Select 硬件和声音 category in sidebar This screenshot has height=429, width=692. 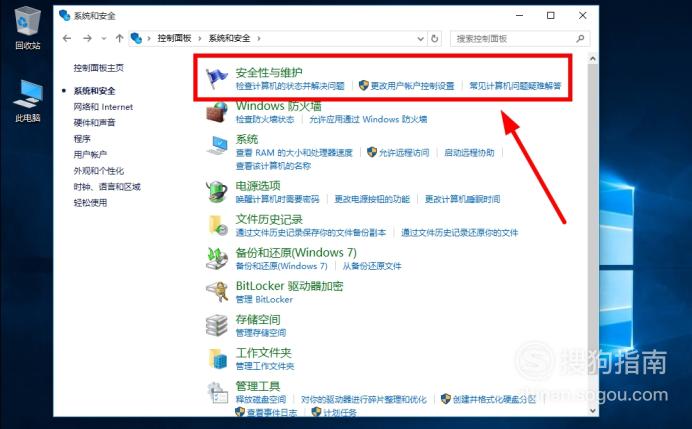[94, 123]
